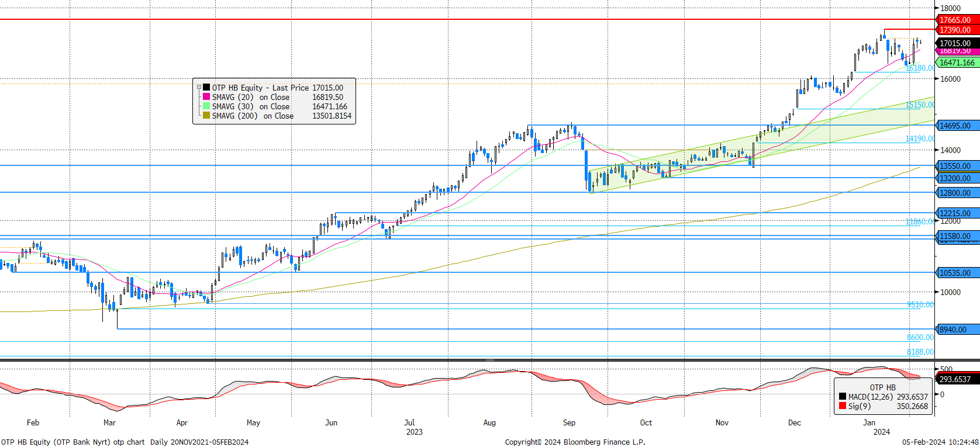
Task: Click the Sep label on time axis
Action: 569,422
